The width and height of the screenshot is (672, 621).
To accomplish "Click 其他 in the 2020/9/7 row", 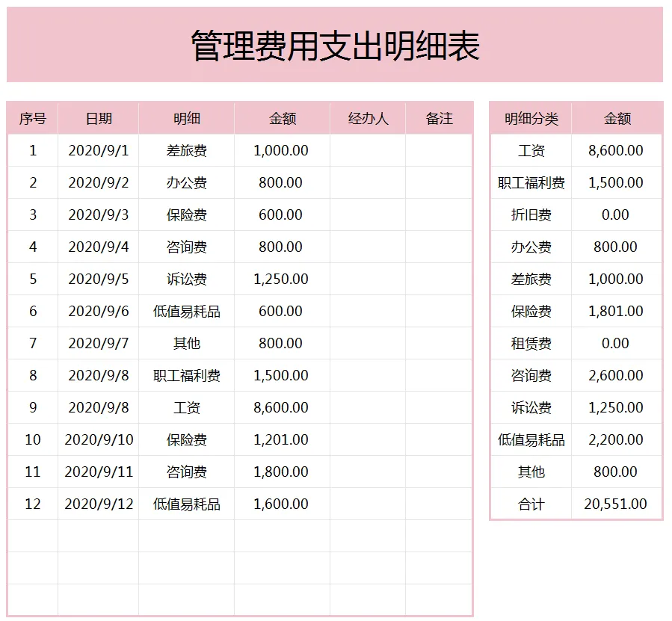I will tap(186, 343).
